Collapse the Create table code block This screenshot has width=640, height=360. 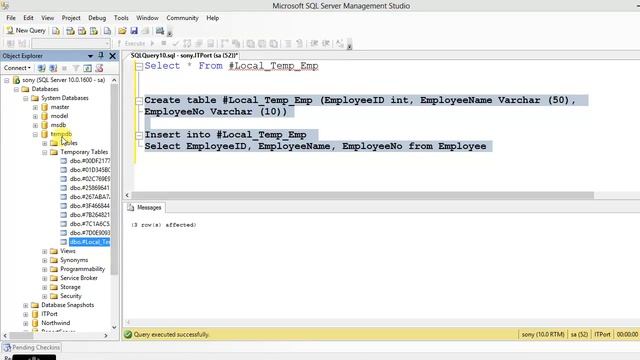coord(139,100)
